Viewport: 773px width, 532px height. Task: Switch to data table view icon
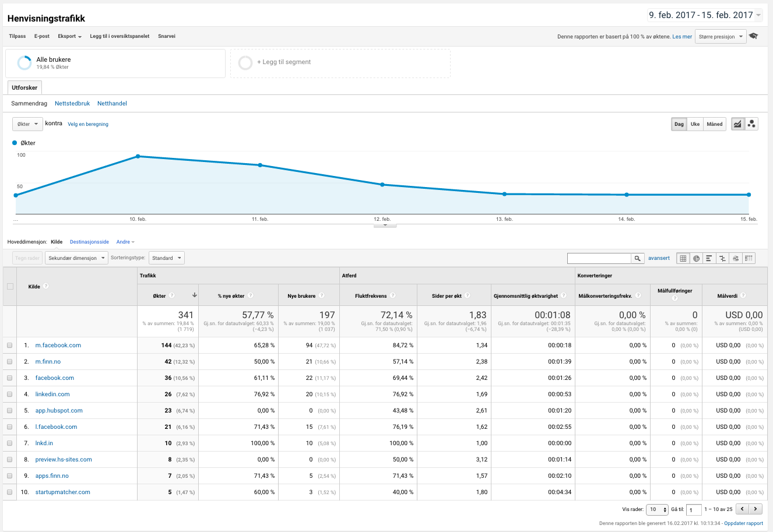[x=683, y=258]
